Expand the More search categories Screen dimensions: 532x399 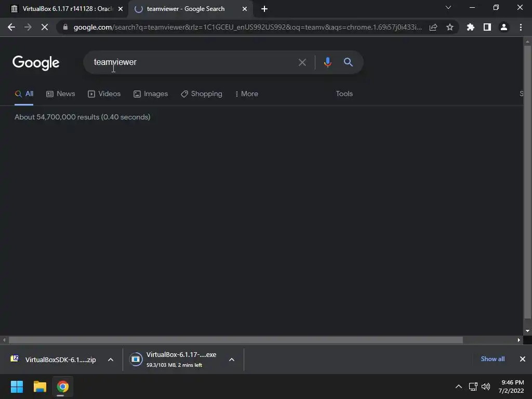tap(246, 94)
